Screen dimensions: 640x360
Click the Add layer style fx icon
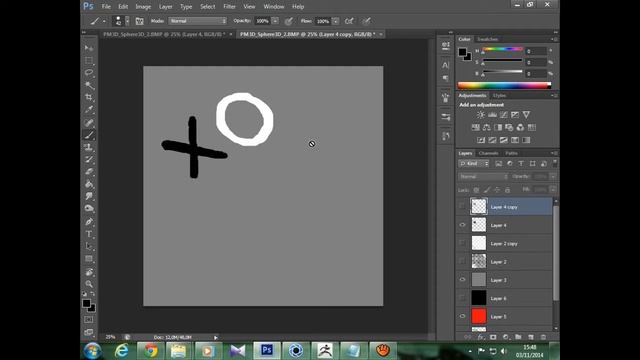[481, 337]
